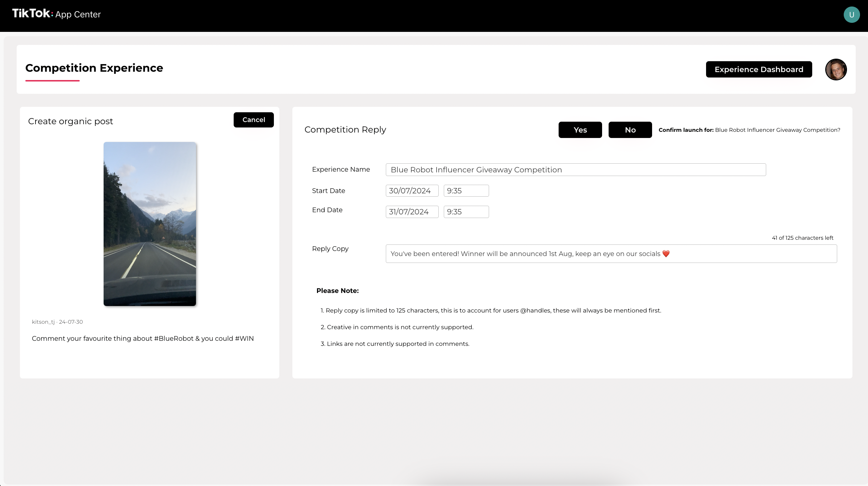This screenshot has width=868, height=486.
Task: Confirm launch by clicking Yes
Action: pyautogui.click(x=580, y=130)
